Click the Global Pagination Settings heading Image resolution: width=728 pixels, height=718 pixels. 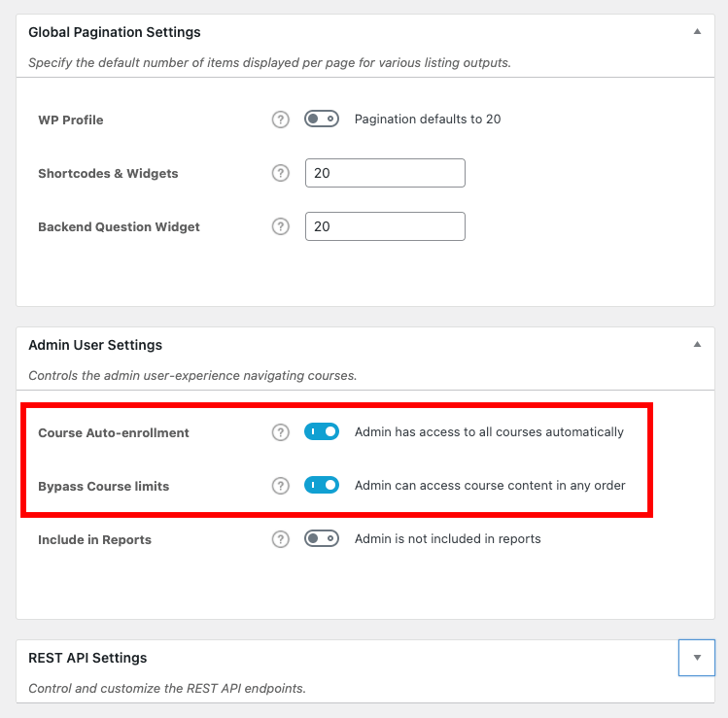pos(115,32)
